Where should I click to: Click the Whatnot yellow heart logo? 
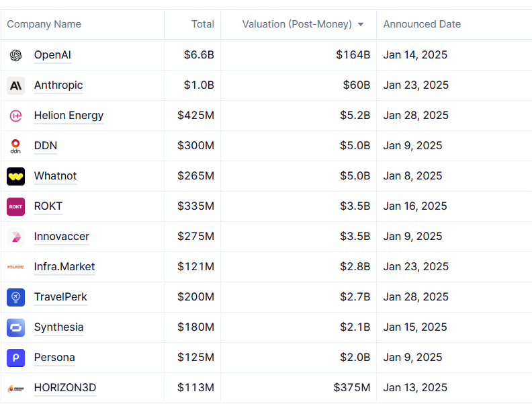(x=15, y=176)
